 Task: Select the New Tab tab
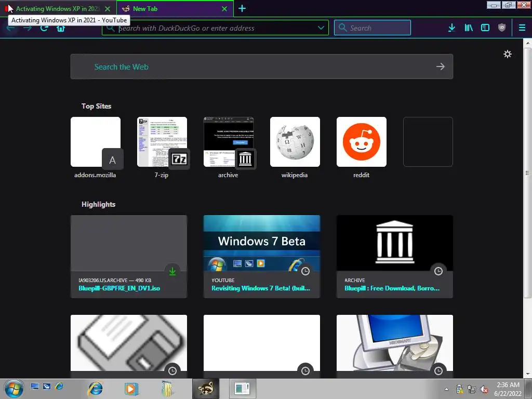coord(175,8)
